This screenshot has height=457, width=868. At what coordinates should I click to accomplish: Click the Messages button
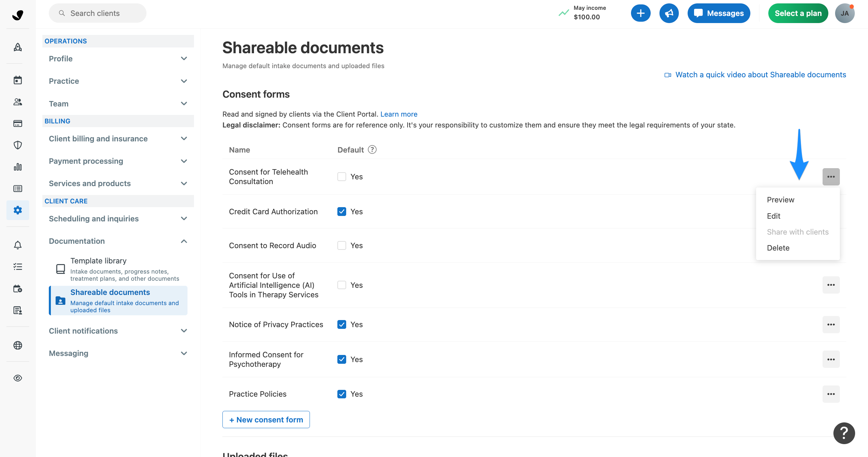(718, 13)
